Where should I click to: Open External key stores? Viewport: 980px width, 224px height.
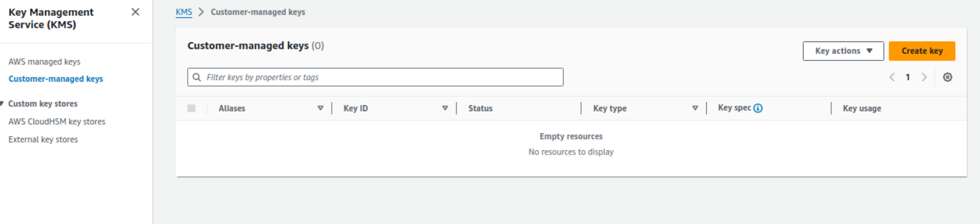(x=43, y=139)
